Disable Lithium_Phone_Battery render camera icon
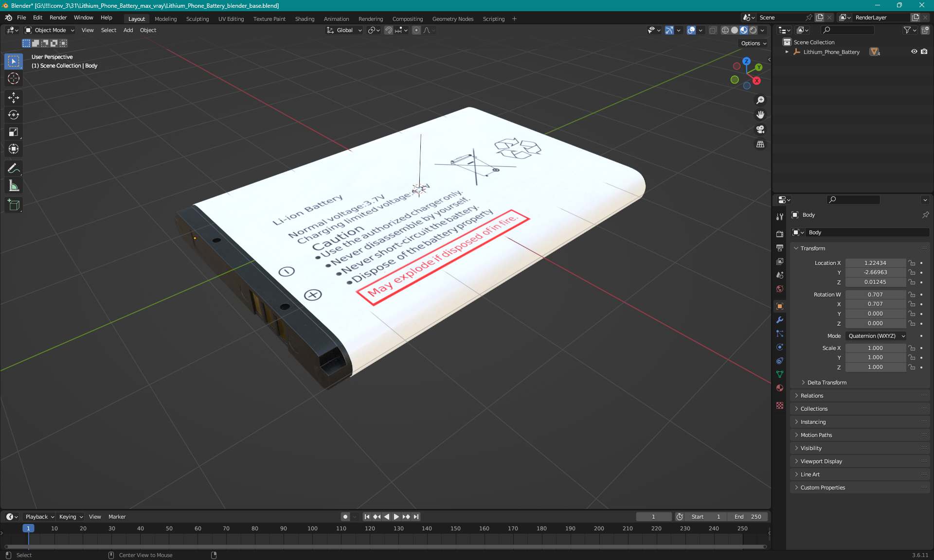Screen dimensions: 934x560 coord(924,52)
